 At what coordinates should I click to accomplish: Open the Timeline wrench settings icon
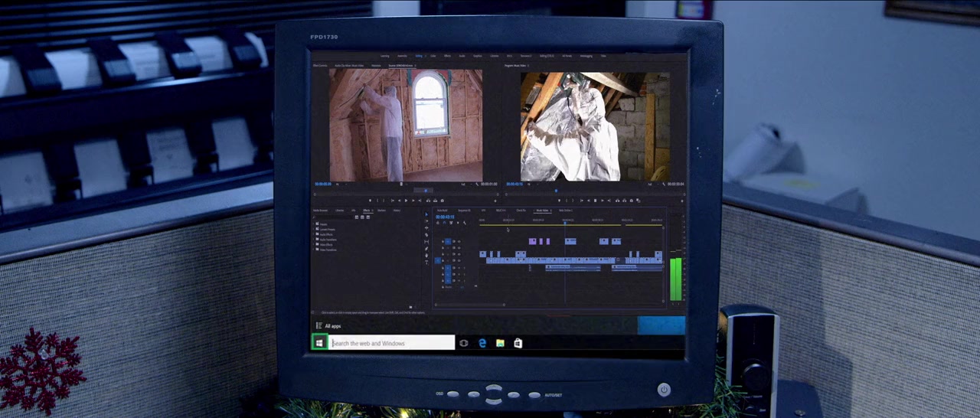(x=464, y=223)
